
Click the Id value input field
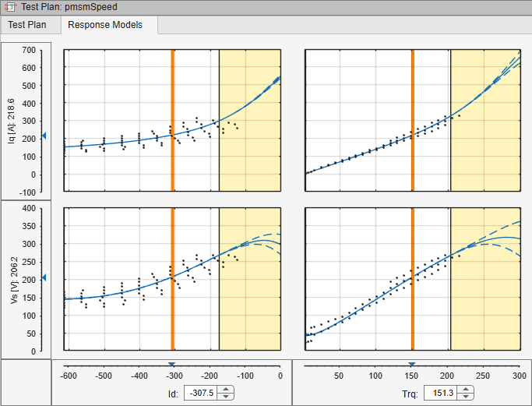[x=200, y=393]
